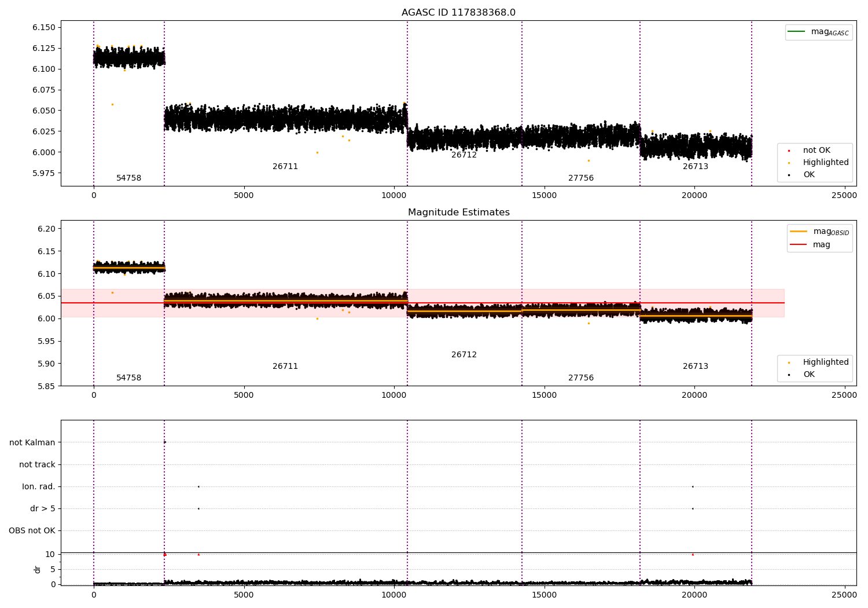This screenshot has width=868, height=608.
Task: Click the orange line swatch beside mag OBSID
Action: tap(799, 231)
